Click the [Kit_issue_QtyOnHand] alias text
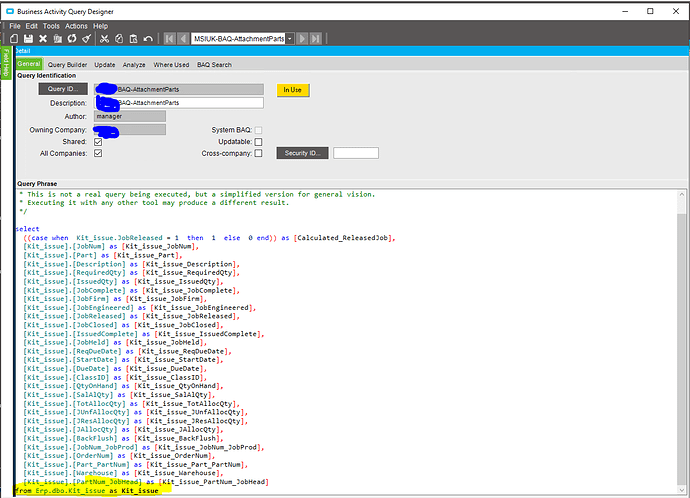Image resolution: width=690 pixels, height=498 pixels. 177,386
